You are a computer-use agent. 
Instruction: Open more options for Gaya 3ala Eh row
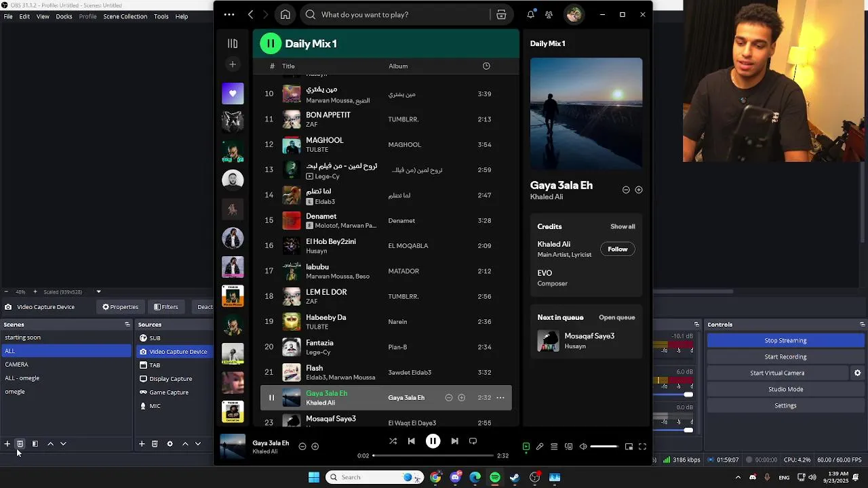click(500, 398)
